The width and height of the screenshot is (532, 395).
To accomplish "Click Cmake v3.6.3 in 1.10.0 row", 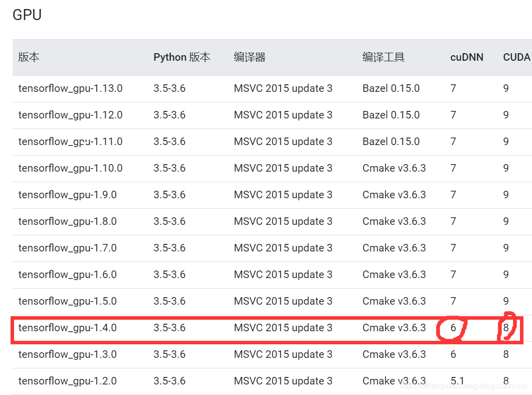I will click(394, 168).
